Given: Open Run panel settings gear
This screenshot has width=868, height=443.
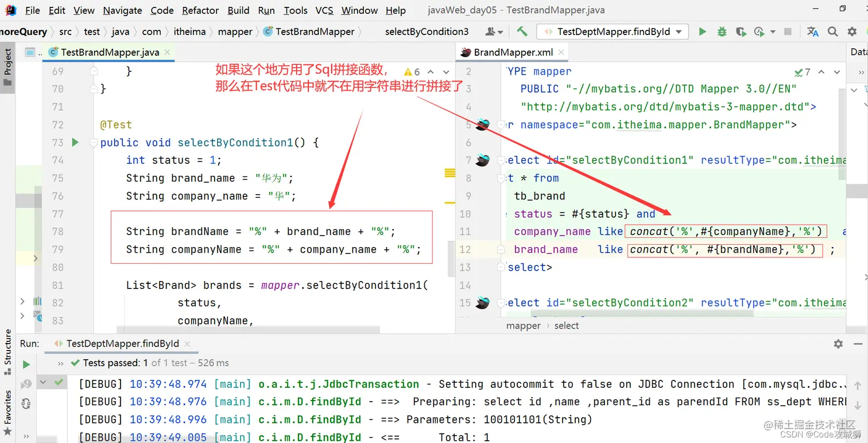Looking at the screenshot, I should pos(838,344).
